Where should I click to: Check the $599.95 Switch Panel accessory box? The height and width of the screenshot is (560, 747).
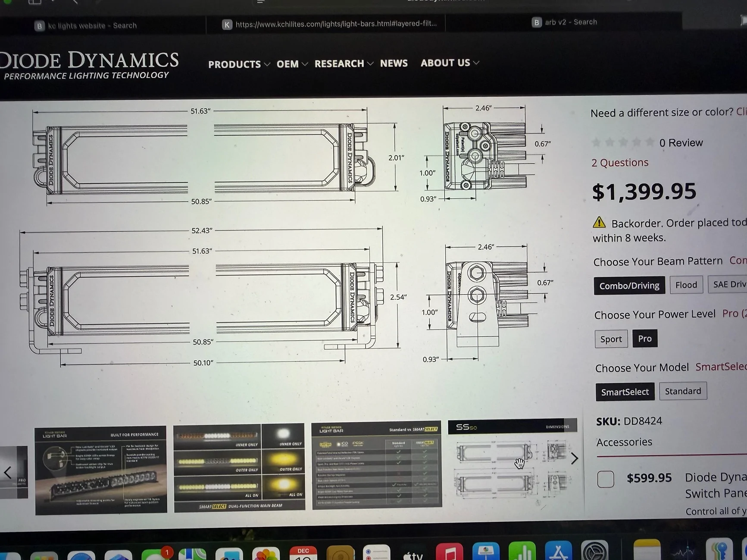click(x=606, y=479)
